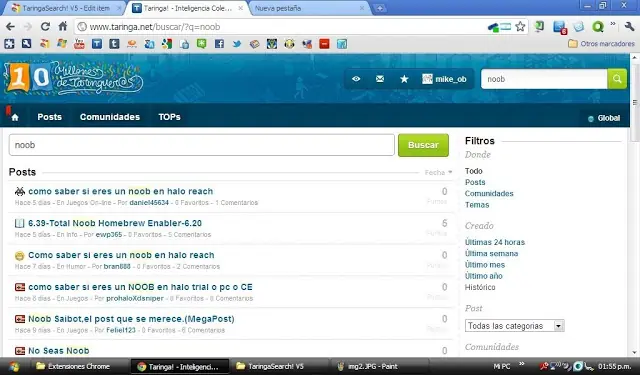The image size is (640, 375).
Task: Open Otros marcadores folder
Action: (602, 44)
